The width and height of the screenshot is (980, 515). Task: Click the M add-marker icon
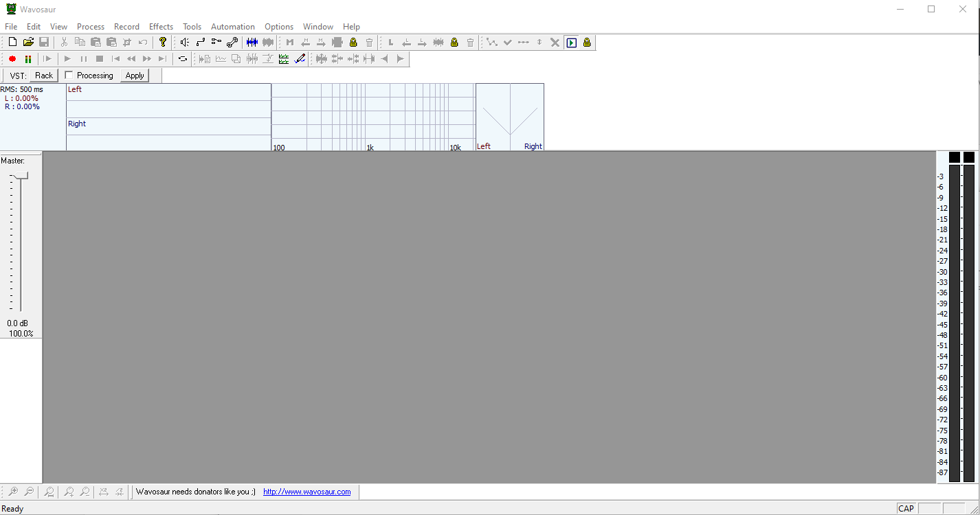click(x=290, y=43)
